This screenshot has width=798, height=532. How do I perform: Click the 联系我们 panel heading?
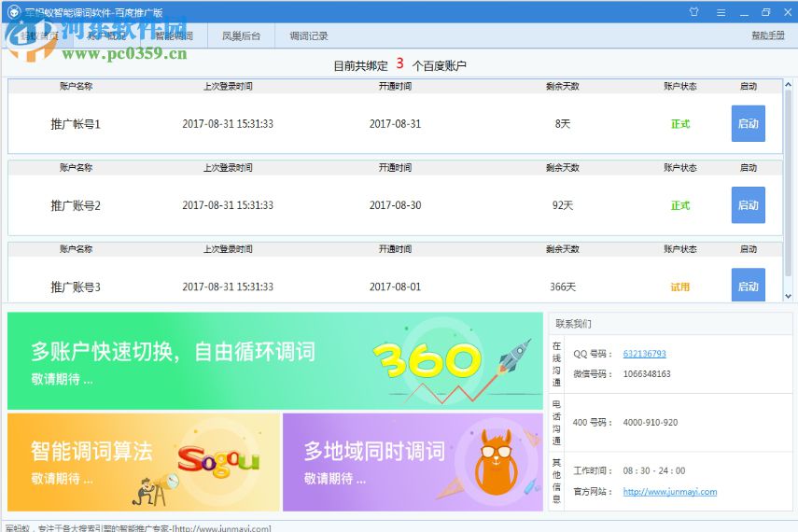click(x=574, y=323)
